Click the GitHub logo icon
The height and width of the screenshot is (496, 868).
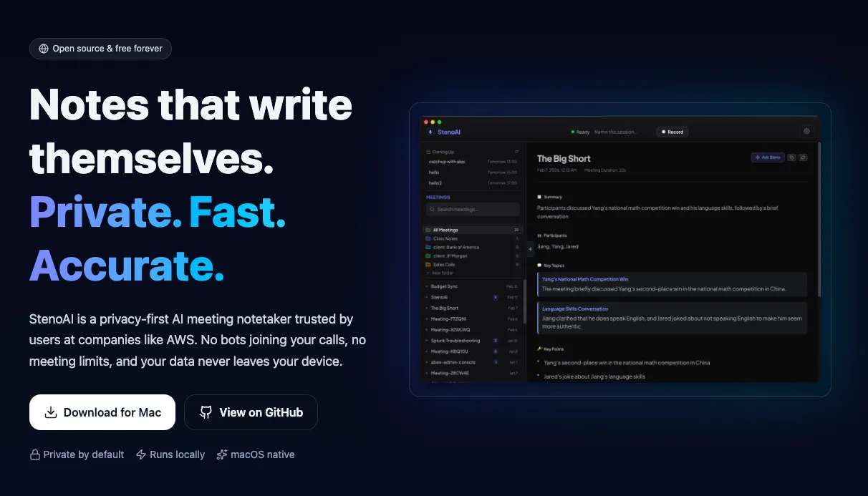[206, 412]
